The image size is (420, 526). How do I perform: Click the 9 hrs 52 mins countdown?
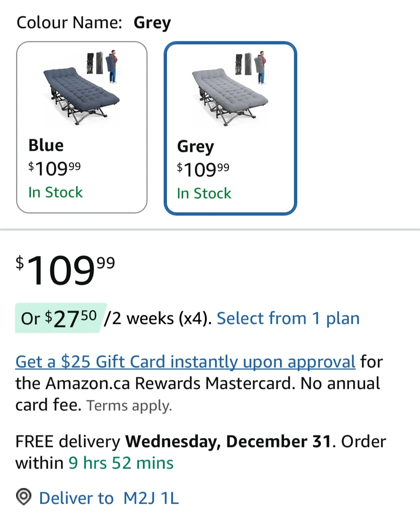(x=121, y=463)
